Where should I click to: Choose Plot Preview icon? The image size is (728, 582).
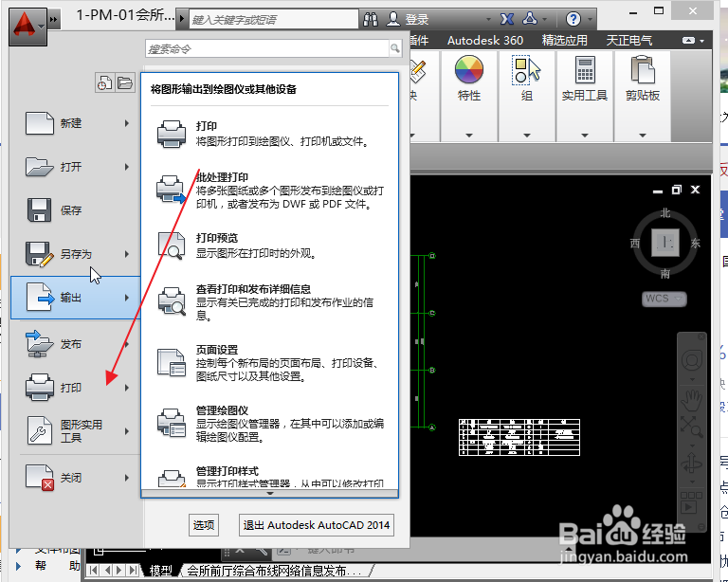click(x=172, y=246)
